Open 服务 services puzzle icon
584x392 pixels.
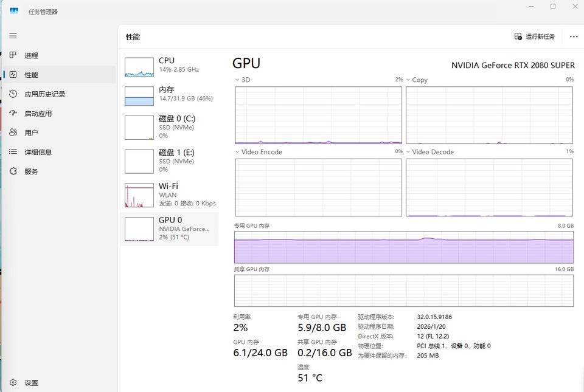(x=13, y=171)
